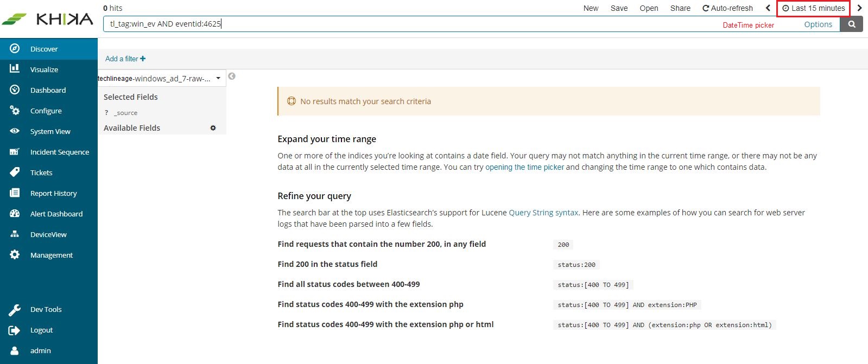
Task: Click the Available Fields gear icon
Action: click(213, 128)
